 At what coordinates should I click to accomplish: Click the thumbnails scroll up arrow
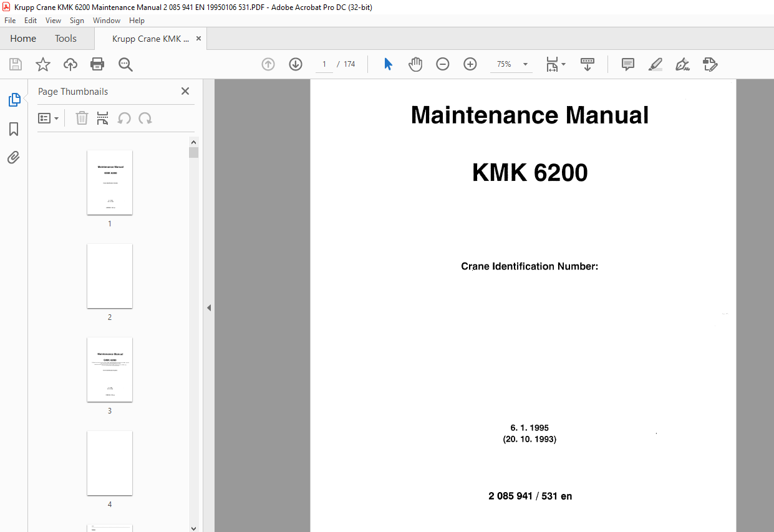(x=194, y=142)
